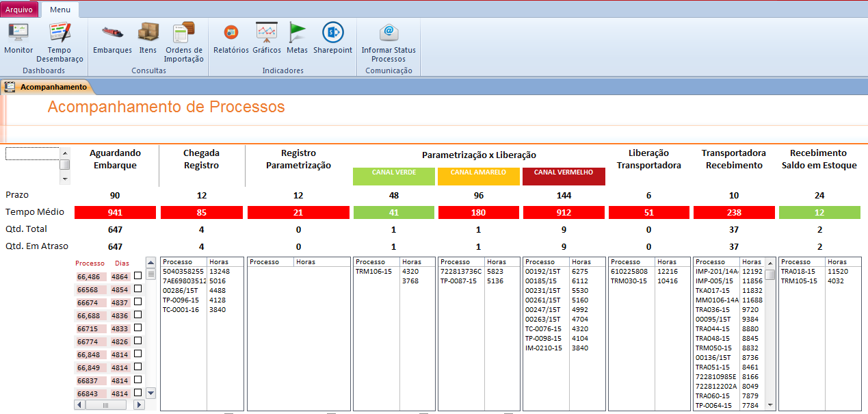The image size is (868, 414).
Task: Click down arrow of Transportadora Recebimento list scrollbar
Action: coord(770,405)
